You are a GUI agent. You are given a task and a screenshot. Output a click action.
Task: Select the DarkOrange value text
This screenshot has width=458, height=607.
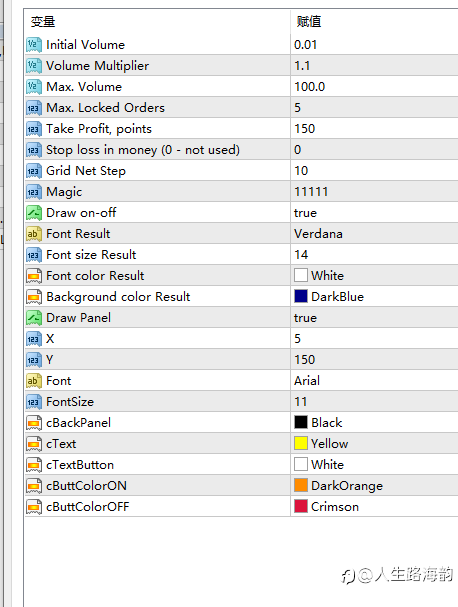pyautogui.click(x=347, y=486)
